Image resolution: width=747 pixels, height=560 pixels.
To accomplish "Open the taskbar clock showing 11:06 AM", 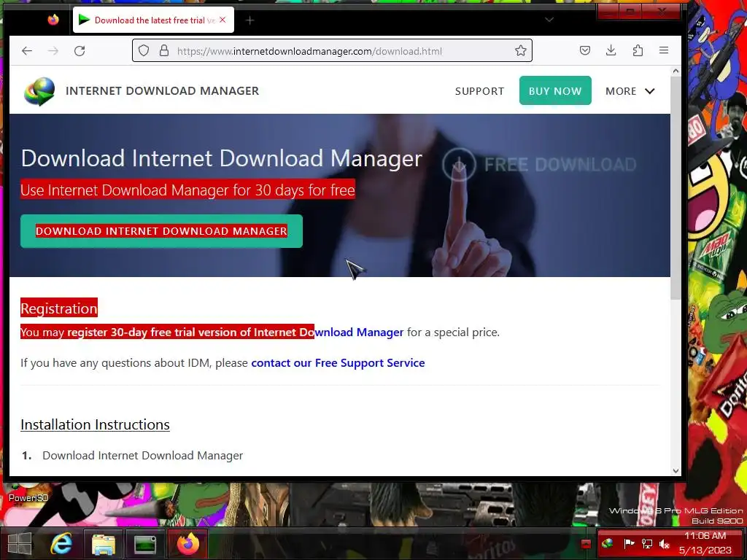I will [705, 542].
